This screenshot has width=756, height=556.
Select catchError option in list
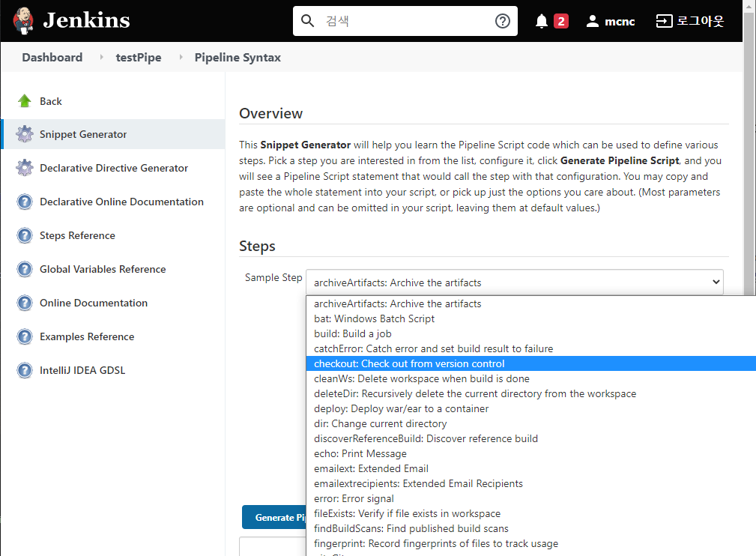click(530, 348)
